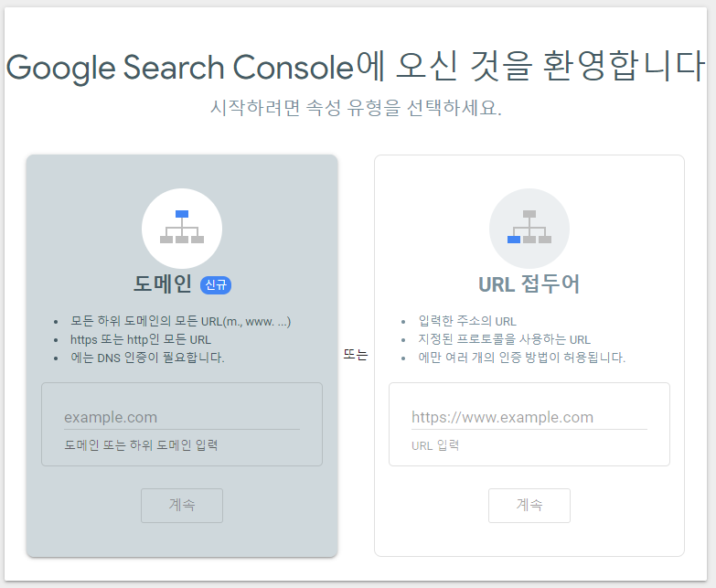Image resolution: width=716 pixels, height=588 pixels.
Task: Click the 또는 separator text
Action: (356, 355)
